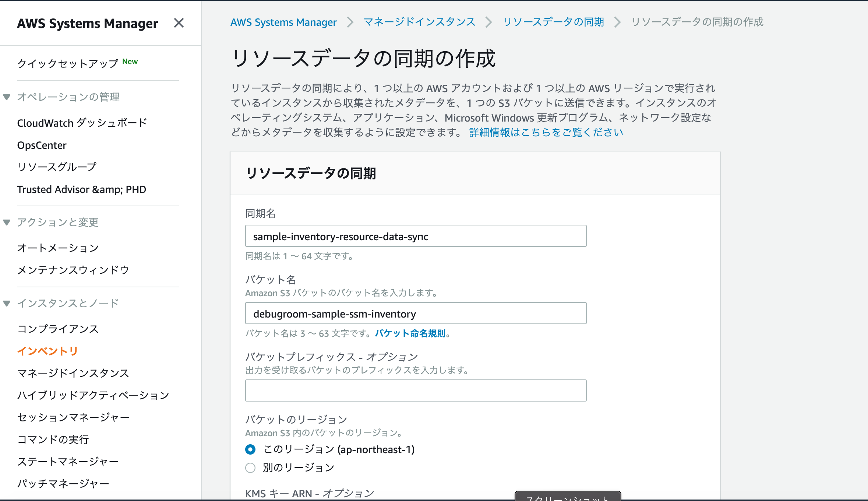Collapse the オペレーションの管理 section
868x501 pixels.
[7, 97]
